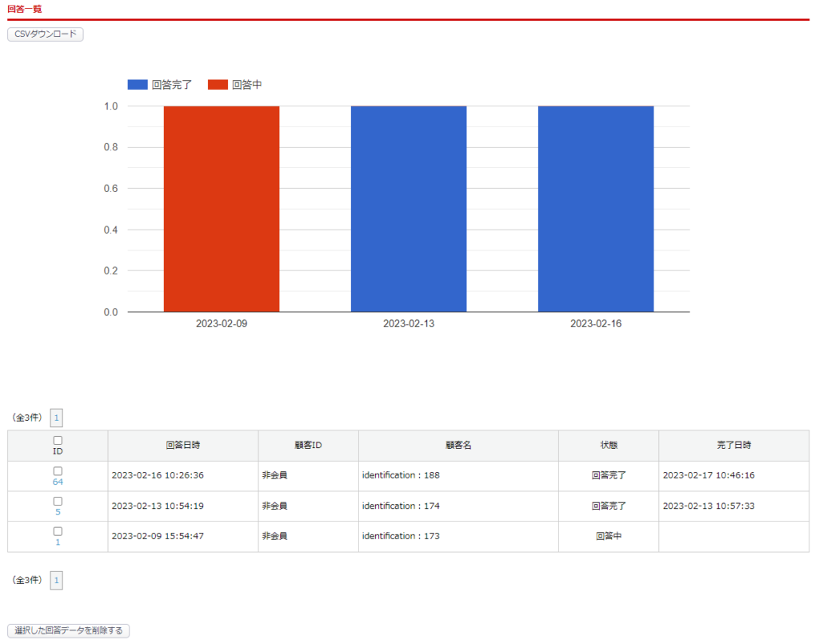Click the blue bar for 2023-02-13
Viewport: 819px width, 644px height.
click(408, 208)
